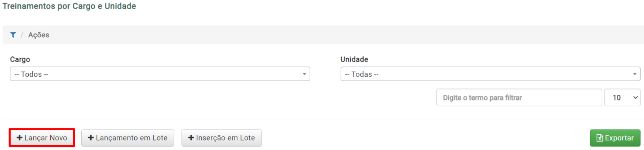Open the Unidade '-- Todas --' combo box

click(490, 74)
